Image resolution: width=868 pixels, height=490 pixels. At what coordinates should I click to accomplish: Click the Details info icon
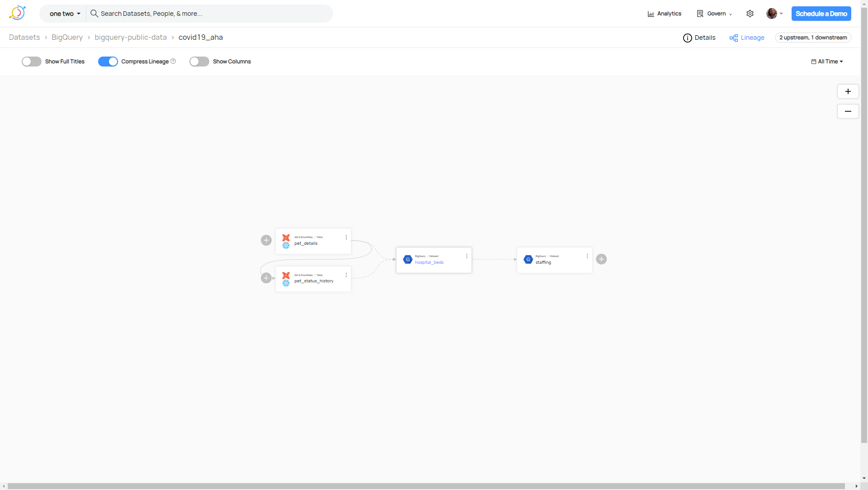pyautogui.click(x=687, y=38)
